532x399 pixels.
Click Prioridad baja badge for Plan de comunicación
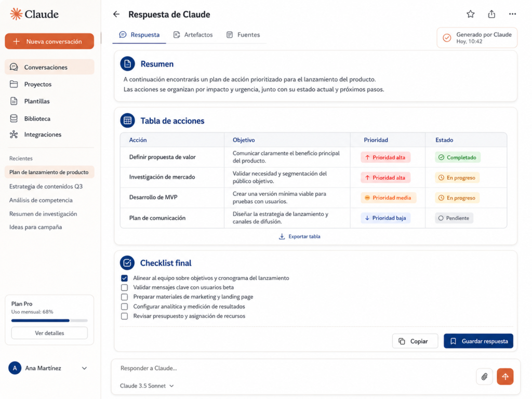point(385,218)
